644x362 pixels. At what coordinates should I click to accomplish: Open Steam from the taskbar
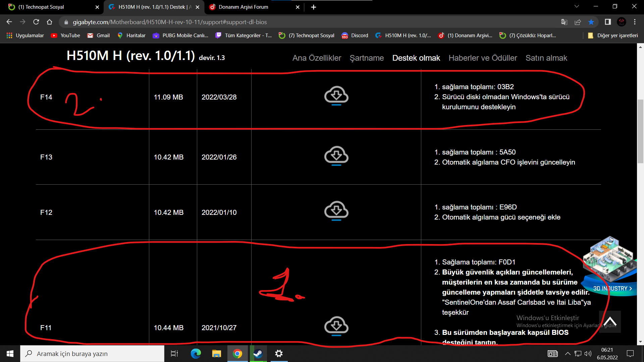(x=258, y=354)
